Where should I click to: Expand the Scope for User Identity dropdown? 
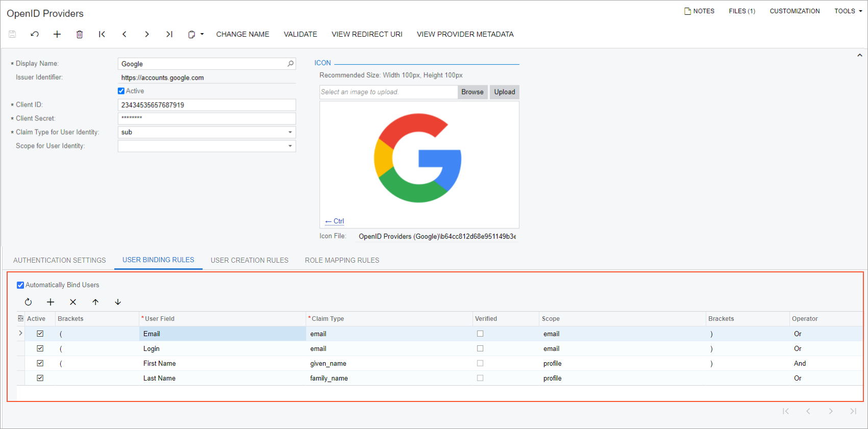tap(290, 146)
